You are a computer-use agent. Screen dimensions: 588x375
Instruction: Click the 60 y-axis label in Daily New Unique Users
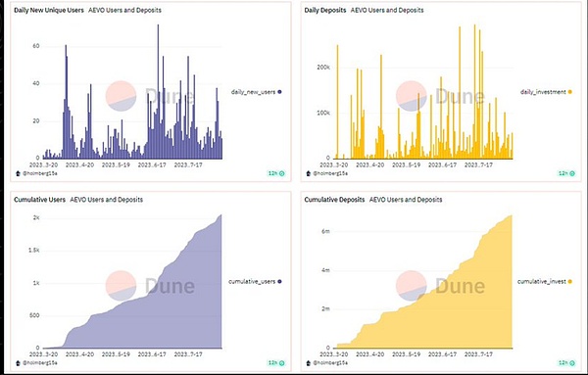pos(36,46)
